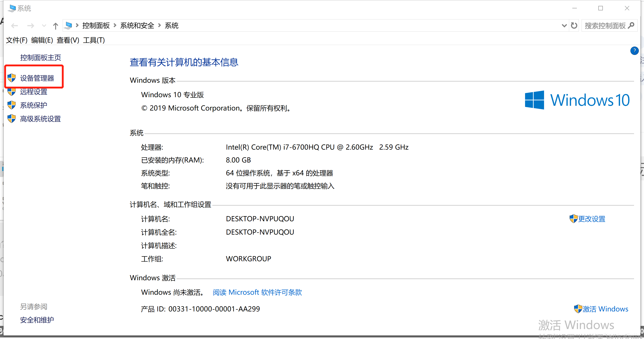Click Windows 10 专业版 text
The width and height of the screenshot is (644, 339).
[172, 95]
